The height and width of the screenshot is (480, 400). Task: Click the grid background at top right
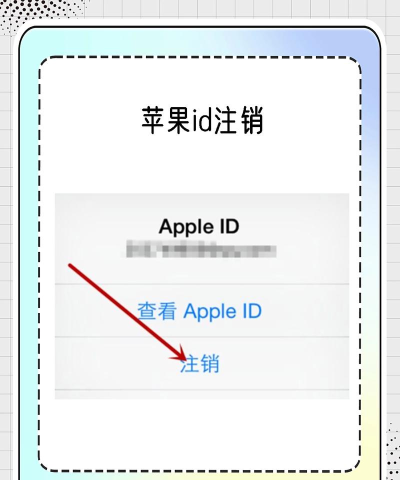coord(391,13)
